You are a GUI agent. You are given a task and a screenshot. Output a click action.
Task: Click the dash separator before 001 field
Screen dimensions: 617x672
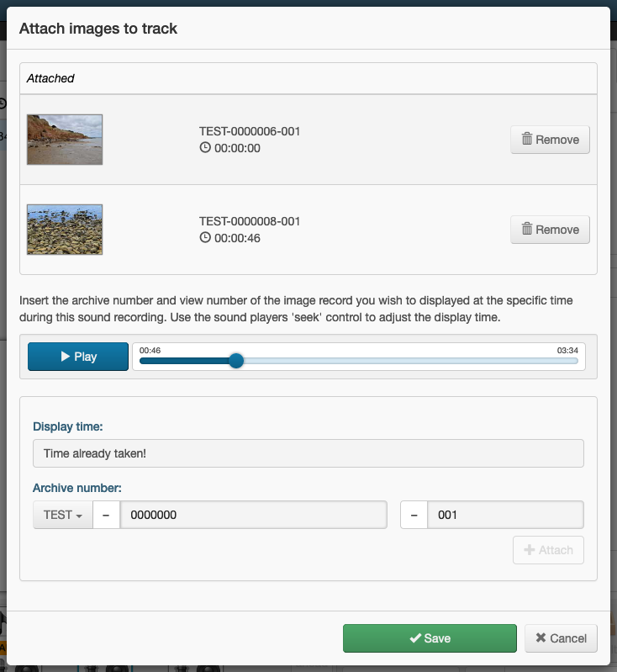click(414, 515)
